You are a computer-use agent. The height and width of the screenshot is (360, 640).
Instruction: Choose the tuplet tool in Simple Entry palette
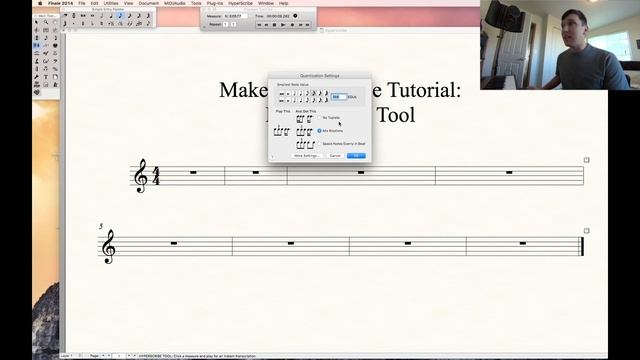click(x=138, y=23)
